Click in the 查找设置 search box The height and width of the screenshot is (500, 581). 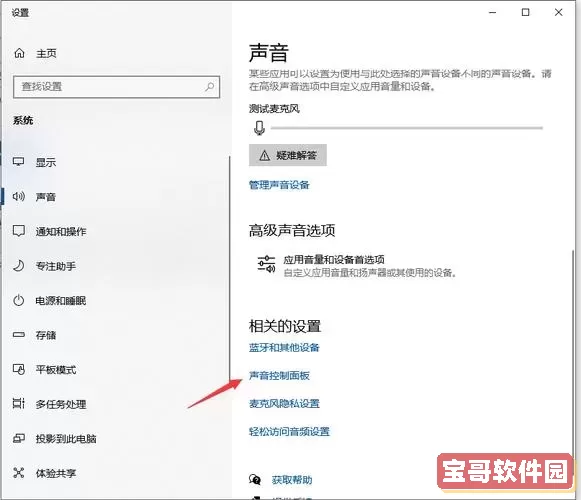coord(116,87)
